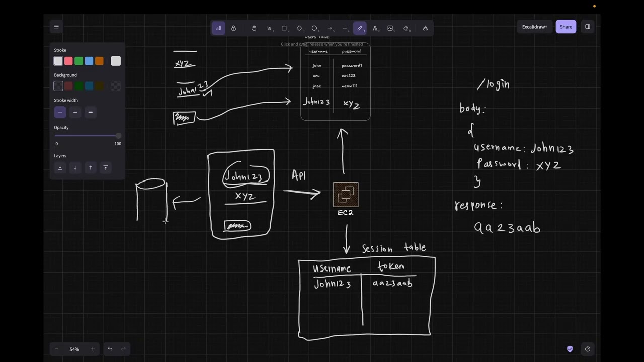Click the Excalidraw+ button

[x=534, y=27]
